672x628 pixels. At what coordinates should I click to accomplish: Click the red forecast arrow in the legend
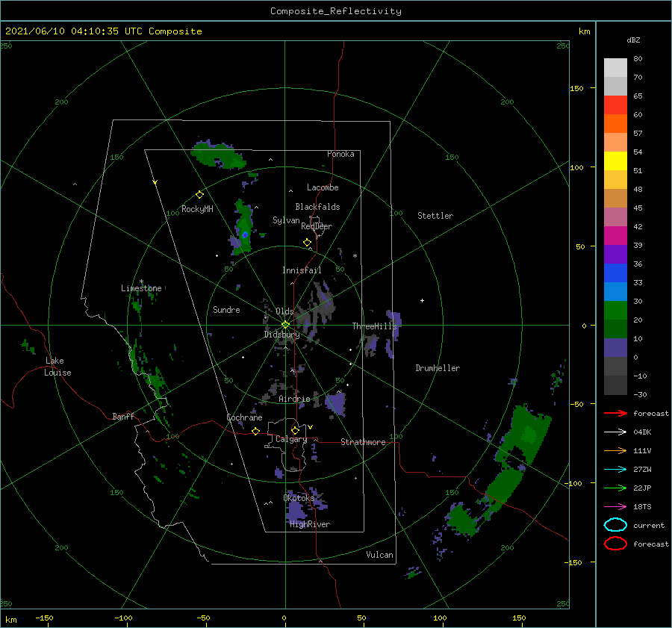(615, 413)
